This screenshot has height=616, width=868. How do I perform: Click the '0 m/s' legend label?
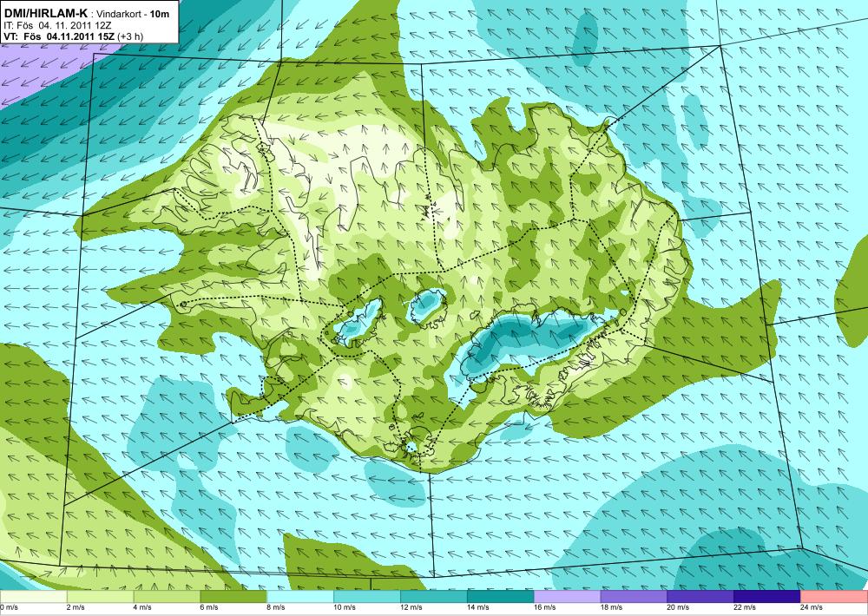[9, 607]
